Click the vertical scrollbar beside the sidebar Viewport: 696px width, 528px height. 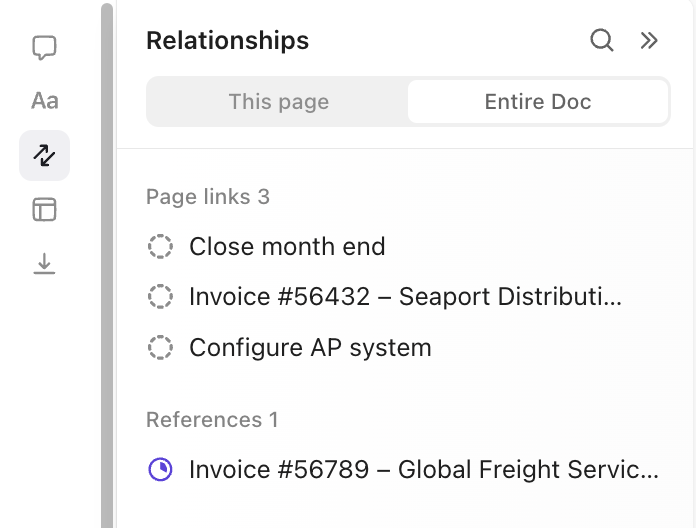click(x=107, y=264)
